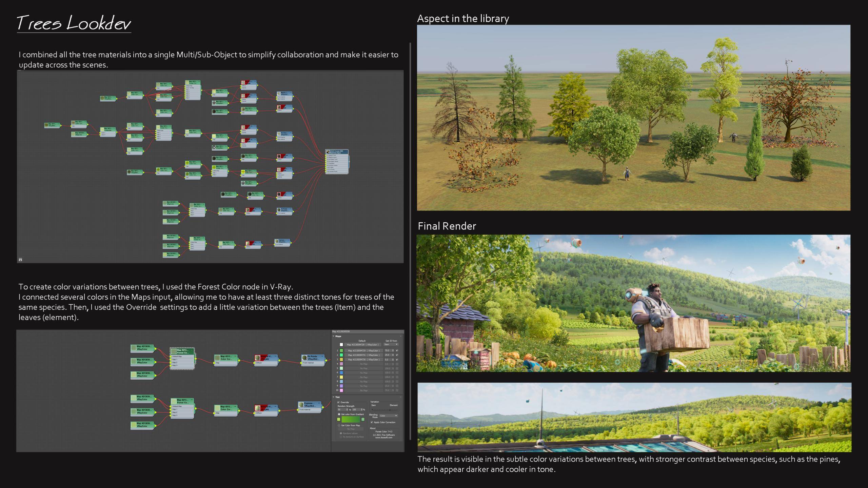Click the Fir Points VRay2Sided node preview sphere
This screenshot has height=488, width=868.
(x=304, y=358)
